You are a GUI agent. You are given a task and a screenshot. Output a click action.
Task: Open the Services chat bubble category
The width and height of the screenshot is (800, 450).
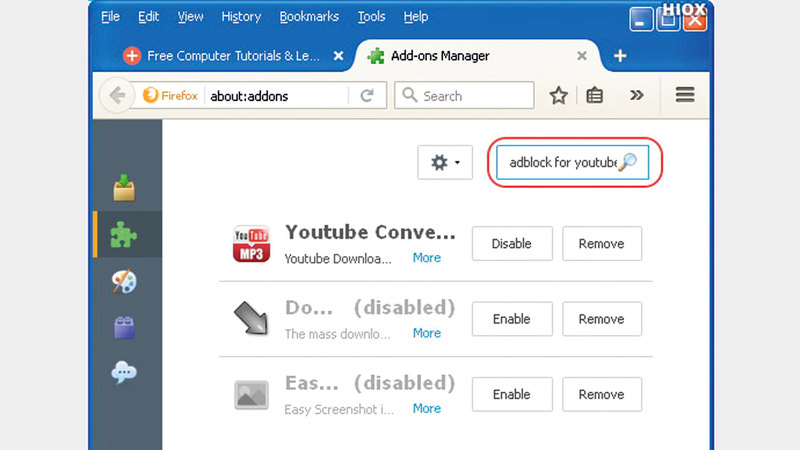coord(125,373)
